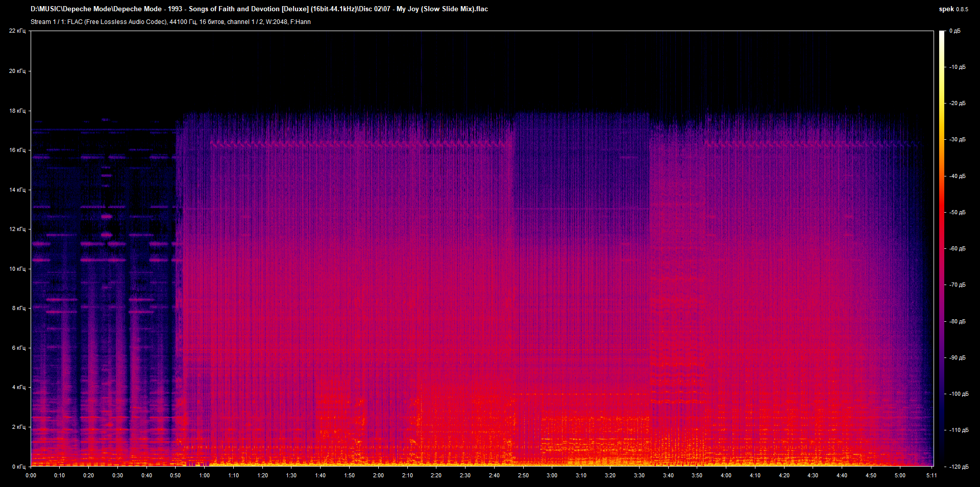
Task: Click the 3:30 time axis marker
Action: coord(639,475)
